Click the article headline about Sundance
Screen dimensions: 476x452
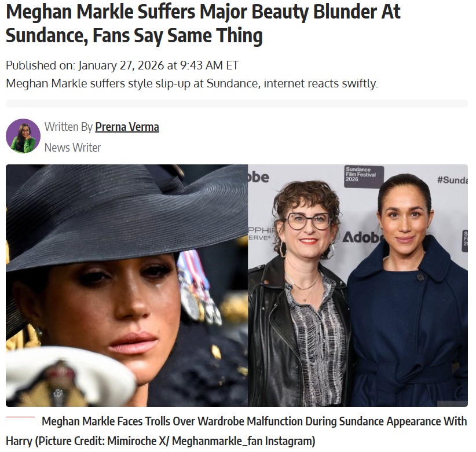[x=203, y=23]
